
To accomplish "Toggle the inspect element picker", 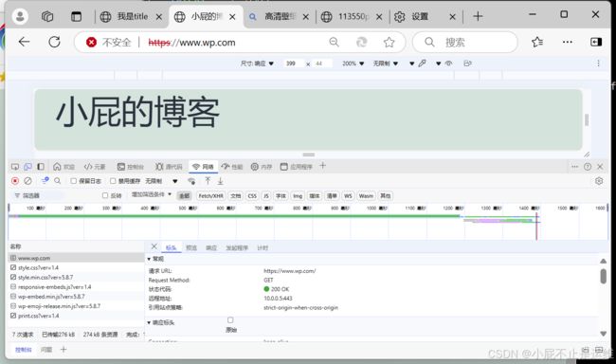I will coord(15,167).
